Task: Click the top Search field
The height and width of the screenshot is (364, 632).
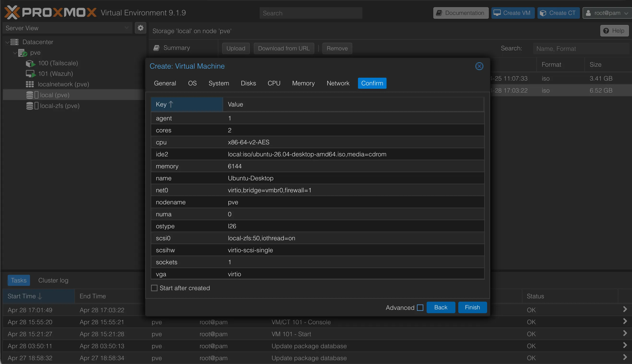Action: pos(311,13)
